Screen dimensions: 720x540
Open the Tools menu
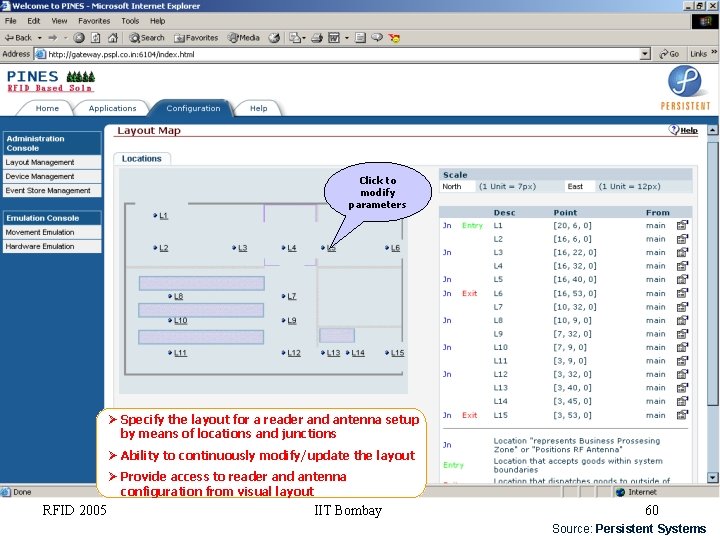[130, 21]
